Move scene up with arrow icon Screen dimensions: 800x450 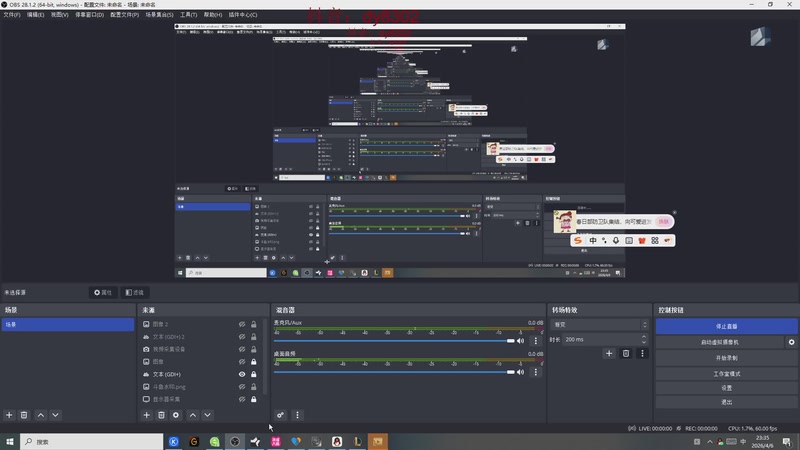(41, 415)
